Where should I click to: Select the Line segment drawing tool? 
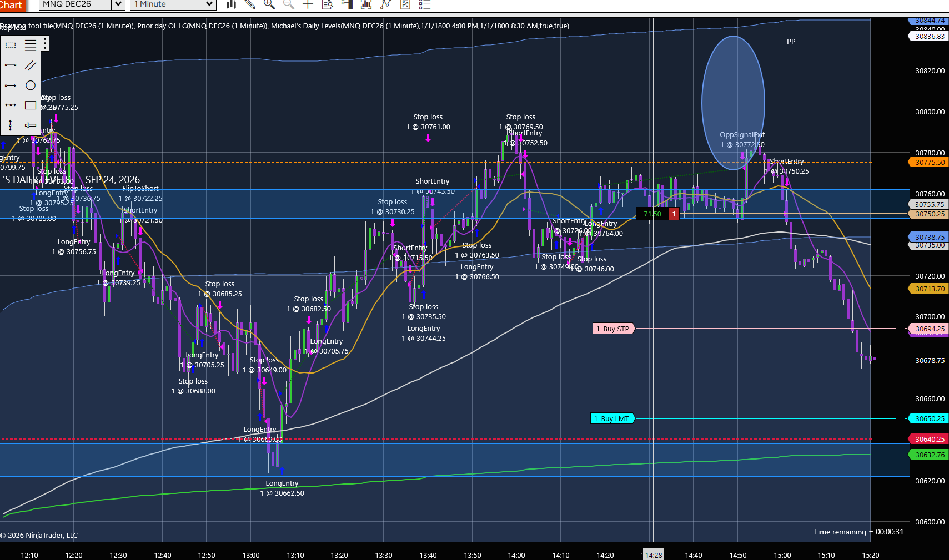[11, 65]
